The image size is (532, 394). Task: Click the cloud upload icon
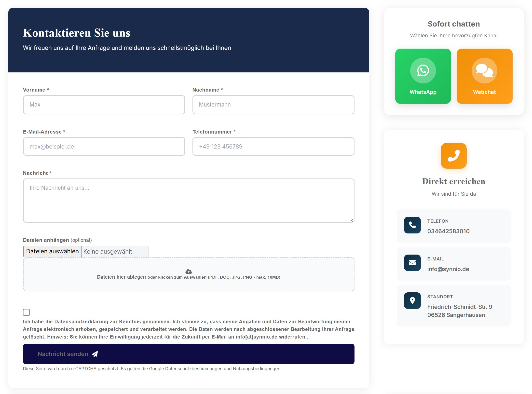(x=189, y=272)
